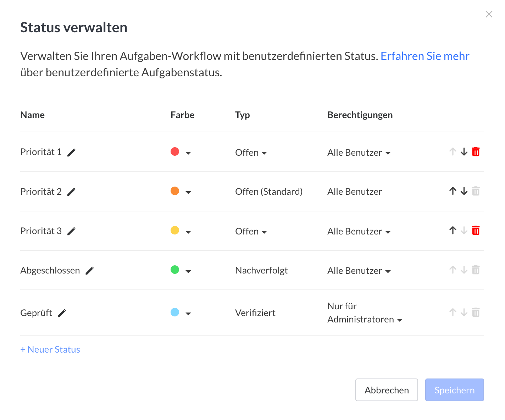Move Priorität 3 up with arrow
The height and width of the screenshot is (420, 505).
[453, 231]
